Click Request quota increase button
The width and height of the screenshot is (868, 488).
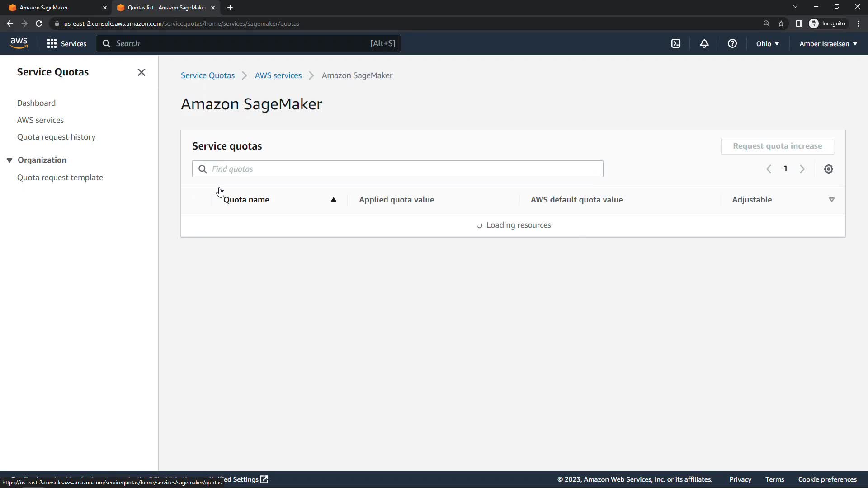[x=777, y=146]
